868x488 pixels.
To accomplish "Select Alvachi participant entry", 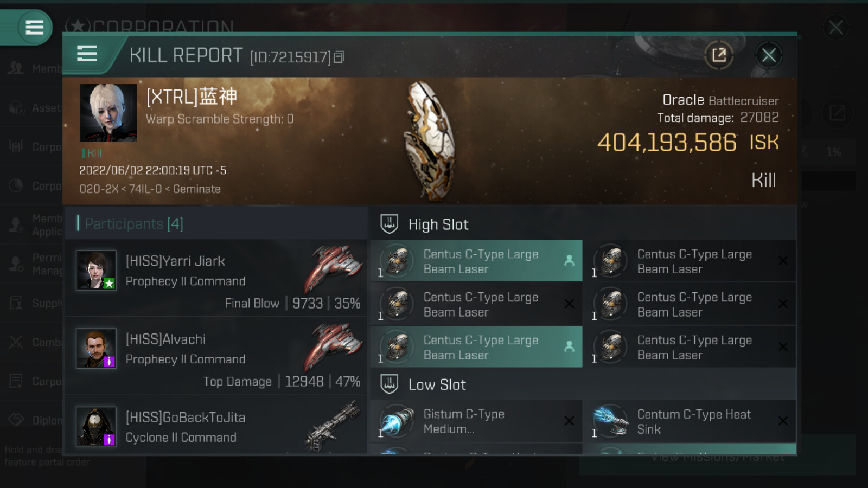I will pos(216,356).
